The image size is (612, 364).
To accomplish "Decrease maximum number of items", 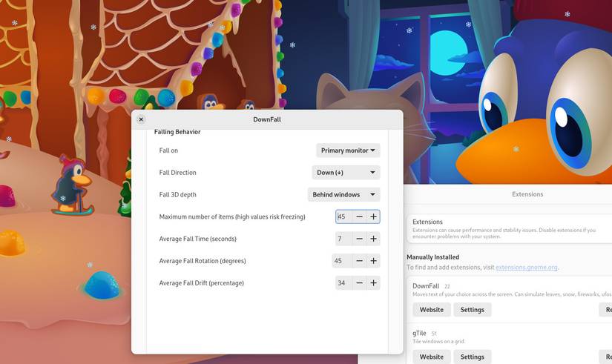I will (360, 216).
